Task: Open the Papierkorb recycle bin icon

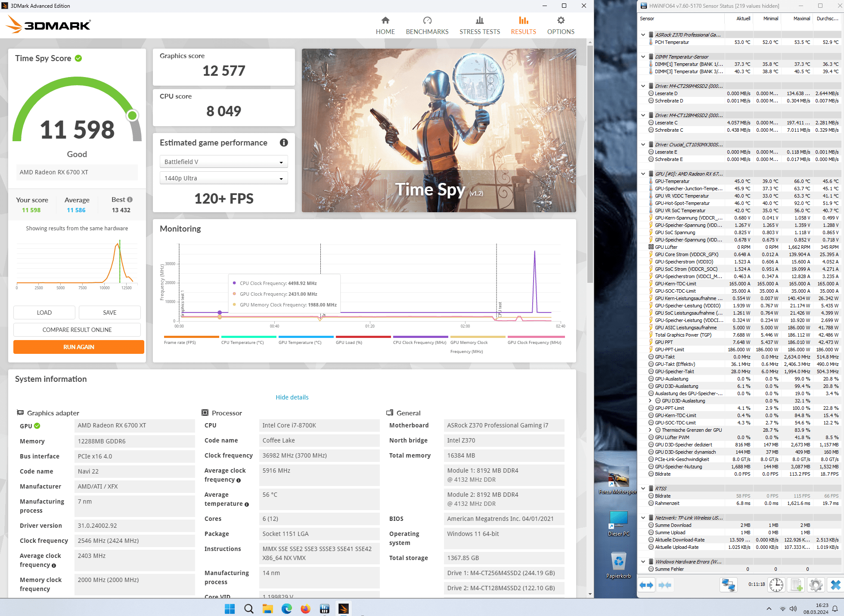Action: pos(618,565)
